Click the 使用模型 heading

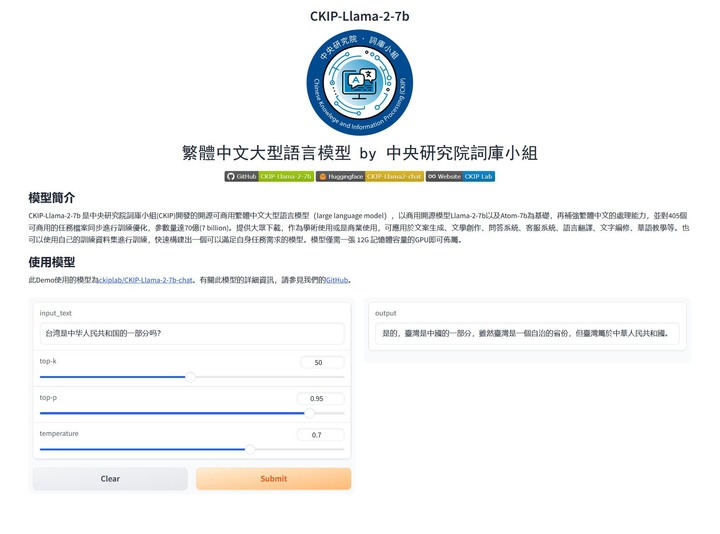click(x=51, y=262)
